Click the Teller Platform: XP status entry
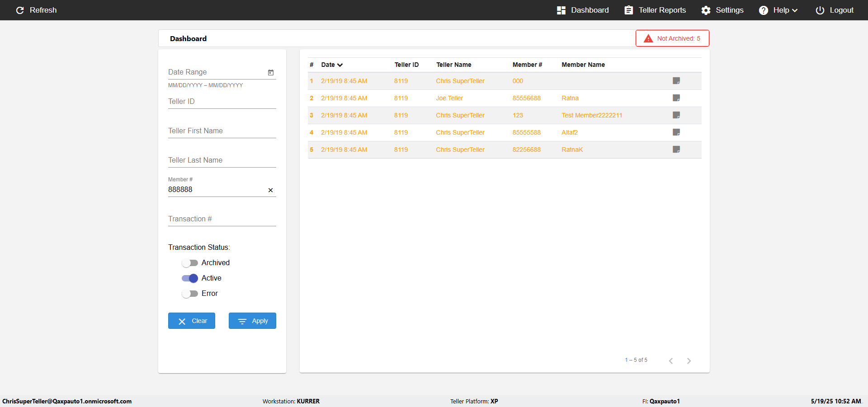The image size is (868, 407). coord(474,401)
